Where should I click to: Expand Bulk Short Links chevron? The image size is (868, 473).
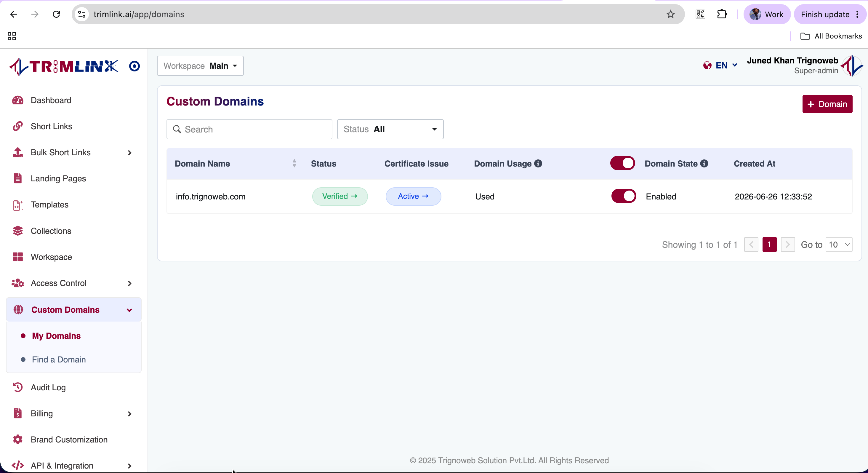(x=130, y=152)
